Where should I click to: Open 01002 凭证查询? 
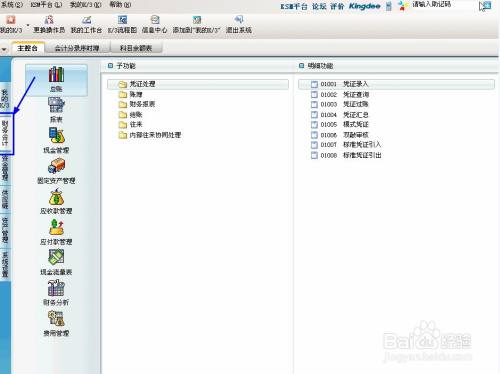pyautogui.click(x=340, y=94)
